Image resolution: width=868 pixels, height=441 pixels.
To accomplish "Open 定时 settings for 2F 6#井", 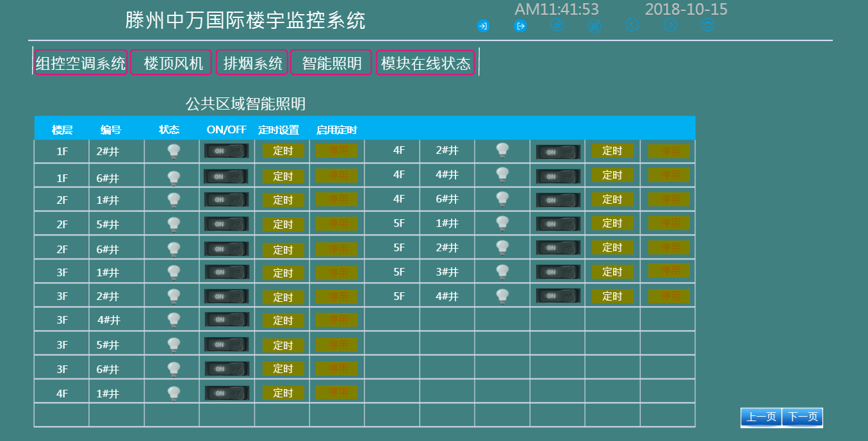I will pyautogui.click(x=283, y=249).
